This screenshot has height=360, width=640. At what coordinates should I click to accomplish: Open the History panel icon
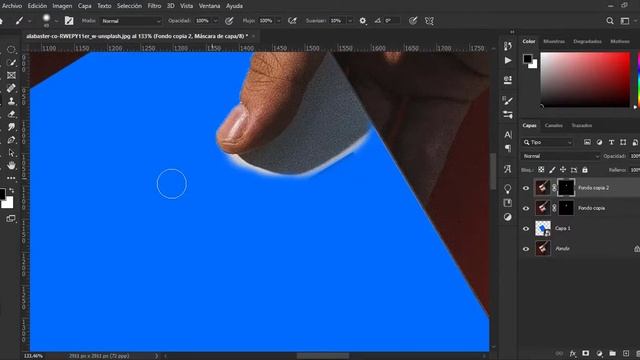coord(508,46)
